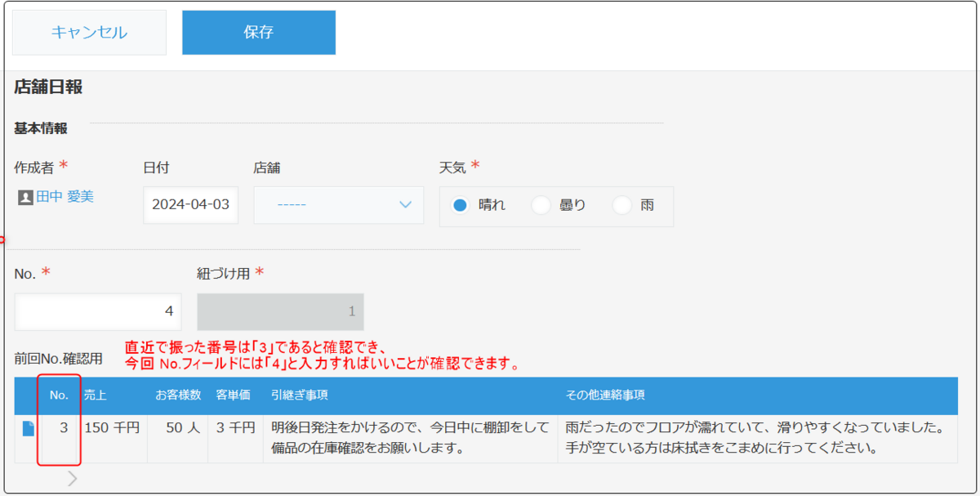Click the grayed 紐づけ用 field
Image resolution: width=980 pixels, height=496 pixels.
[x=280, y=312]
